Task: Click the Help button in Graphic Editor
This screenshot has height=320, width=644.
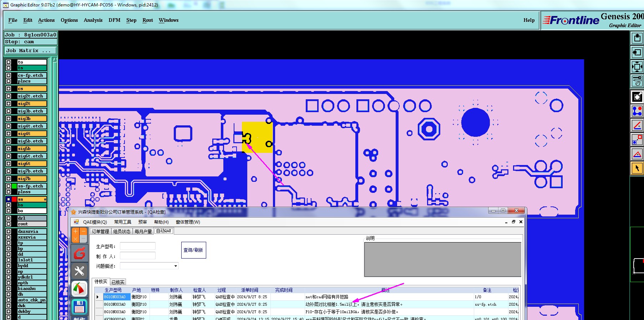Action: 529,20
